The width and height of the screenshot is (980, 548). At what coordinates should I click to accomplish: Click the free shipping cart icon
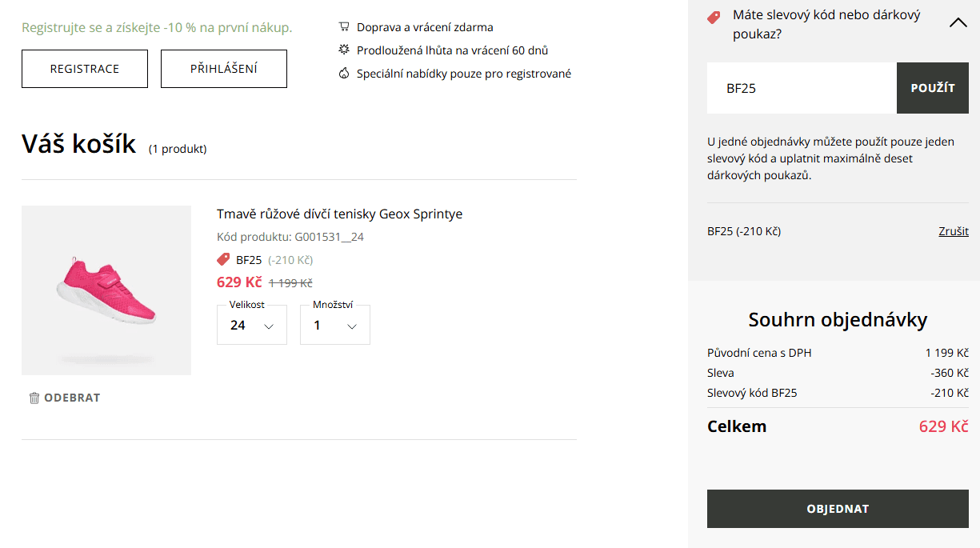(x=344, y=27)
